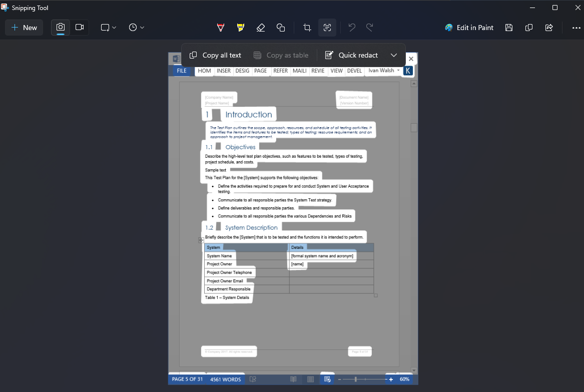The height and width of the screenshot is (392, 584).
Task: Select the ballpoint pen tool
Action: pyautogui.click(x=220, y=28)
